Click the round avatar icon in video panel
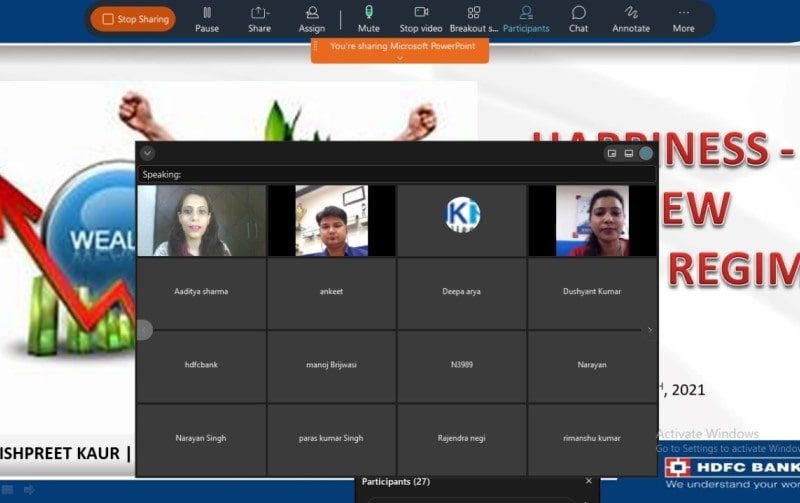The image size is (800, 503). click(646, 153)
